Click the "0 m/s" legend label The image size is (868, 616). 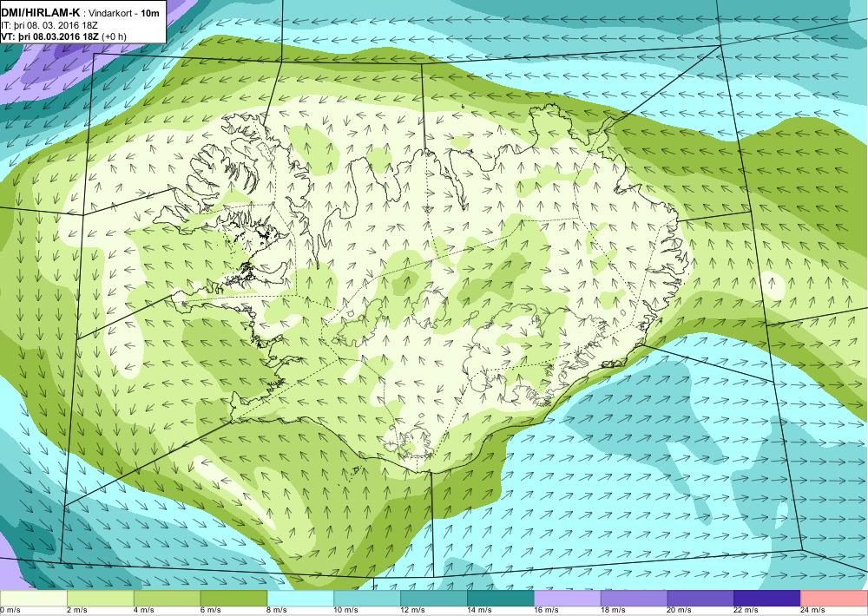point(10,611)
